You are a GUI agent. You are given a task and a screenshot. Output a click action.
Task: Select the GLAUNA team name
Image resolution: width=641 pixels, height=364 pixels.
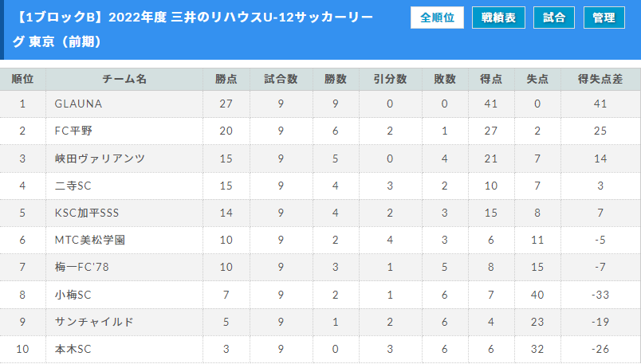[78, 104]
